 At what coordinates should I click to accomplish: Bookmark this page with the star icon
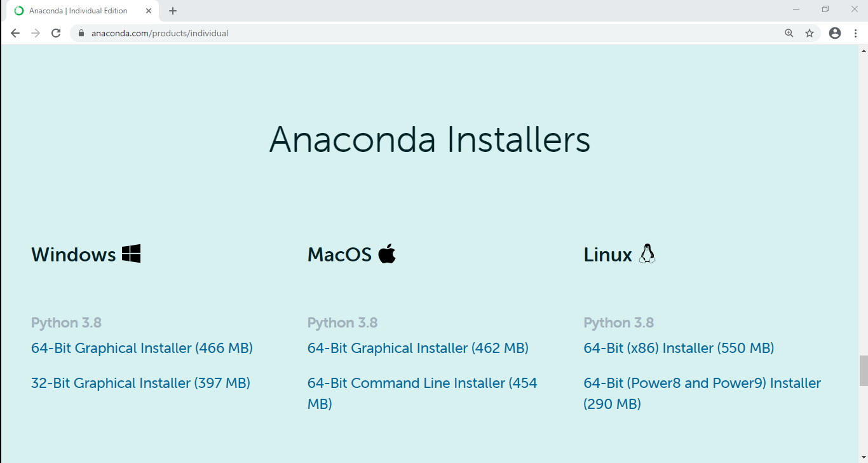click(810, 33)
